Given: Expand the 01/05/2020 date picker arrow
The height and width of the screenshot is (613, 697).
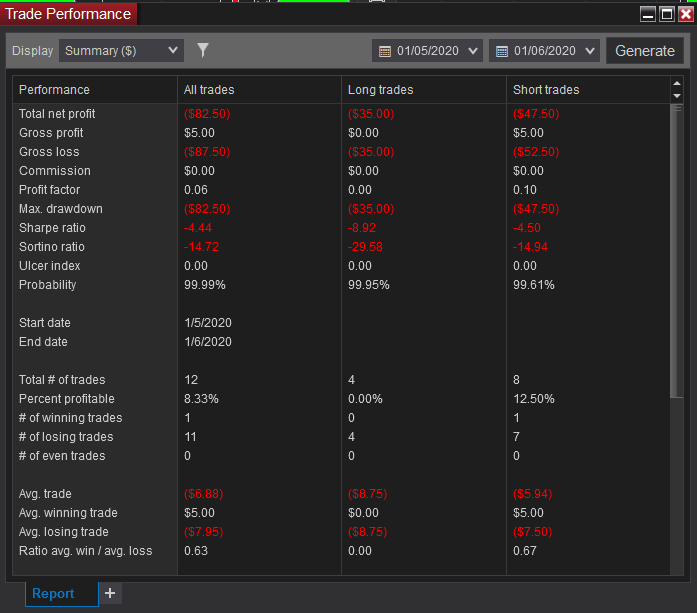Looking at the screenshot, I should click(x=473, y=51).
